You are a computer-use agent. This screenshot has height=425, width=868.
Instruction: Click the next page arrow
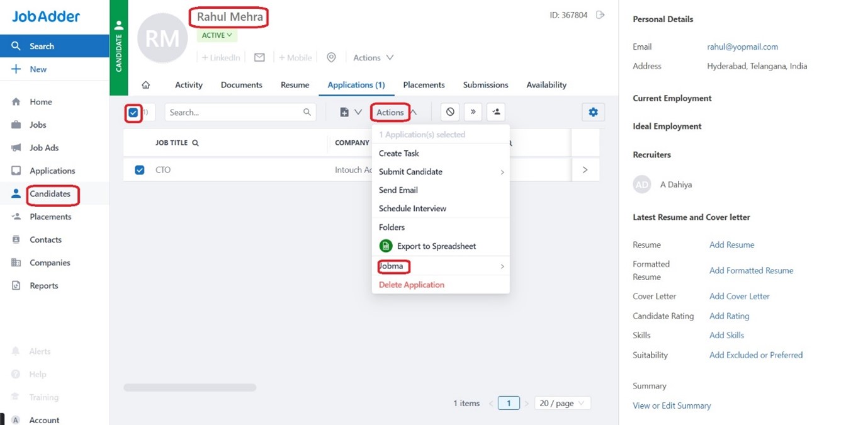tap(527, 404)
